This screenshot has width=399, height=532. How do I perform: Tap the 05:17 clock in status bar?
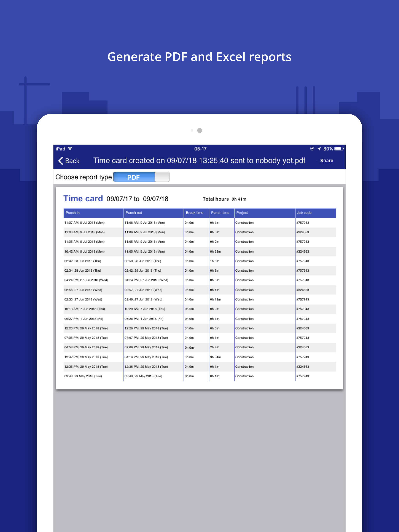click(x=200, y=149)
